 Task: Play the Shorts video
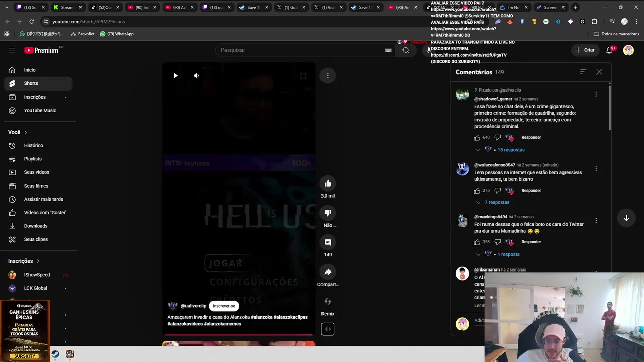click(x=175, y=76)
